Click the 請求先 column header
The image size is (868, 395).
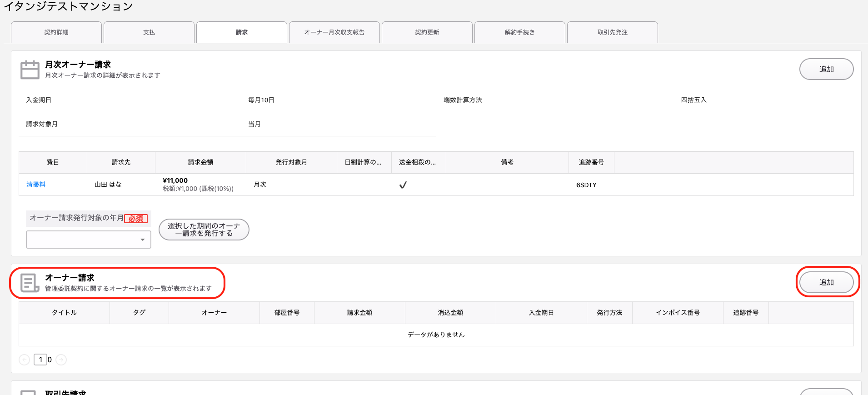(121, 162)
